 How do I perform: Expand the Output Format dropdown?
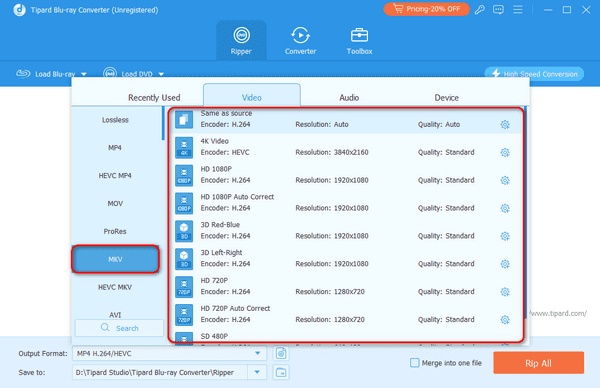point(258,353)
